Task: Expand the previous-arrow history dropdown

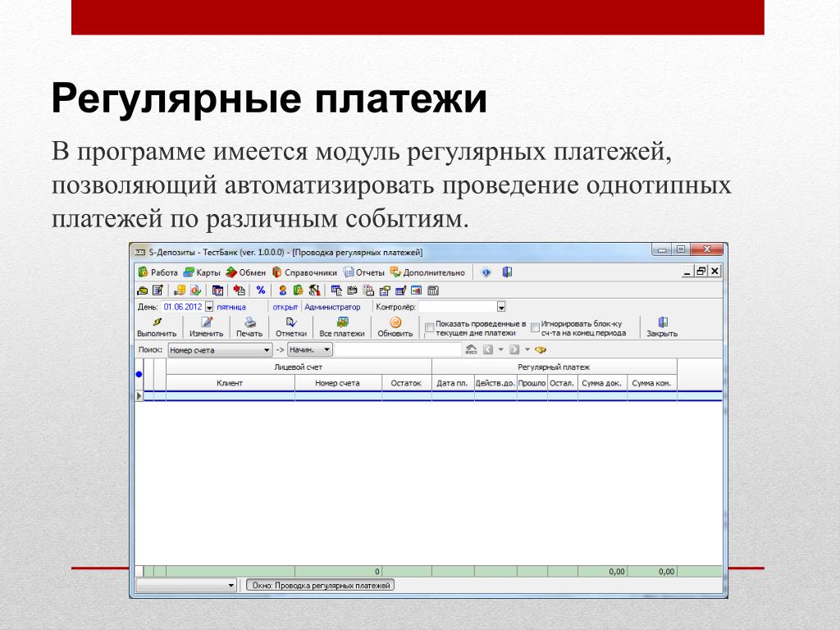Action: coord(501,349)
